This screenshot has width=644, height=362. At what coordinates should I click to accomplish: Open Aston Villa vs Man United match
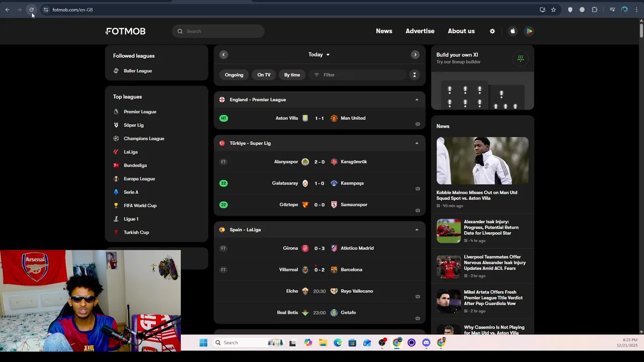point(319,118)
